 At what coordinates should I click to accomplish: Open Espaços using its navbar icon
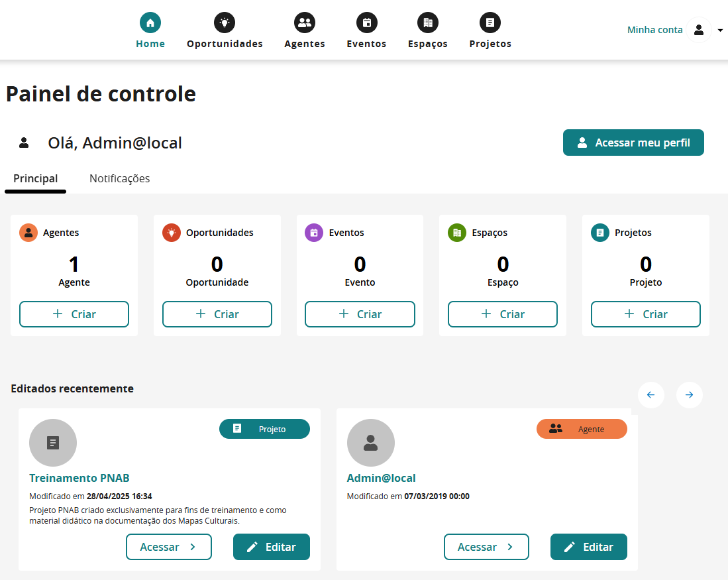pos(427,22)
